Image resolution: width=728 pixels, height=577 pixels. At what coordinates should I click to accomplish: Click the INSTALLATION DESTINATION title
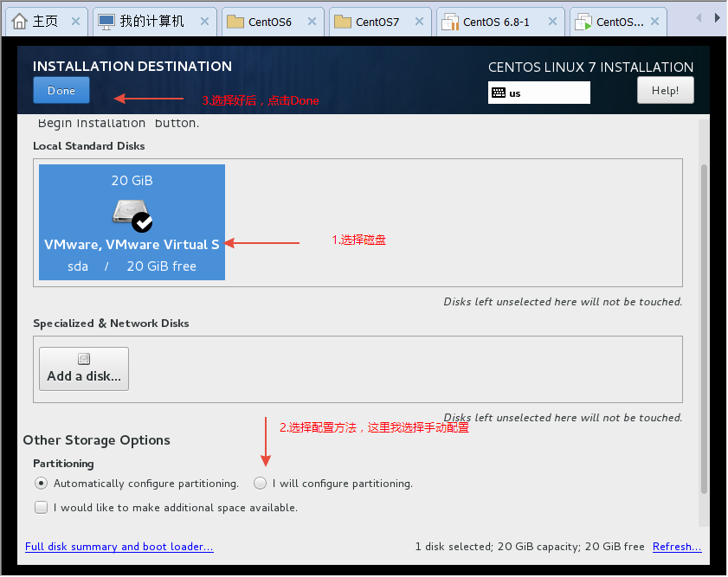[132, 67]
